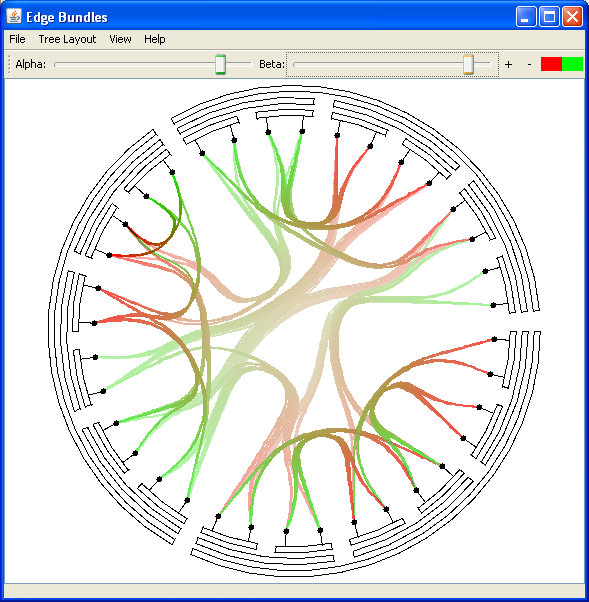
Task: Click the plus zoom-in button
Action: click(x=508, y=64)
